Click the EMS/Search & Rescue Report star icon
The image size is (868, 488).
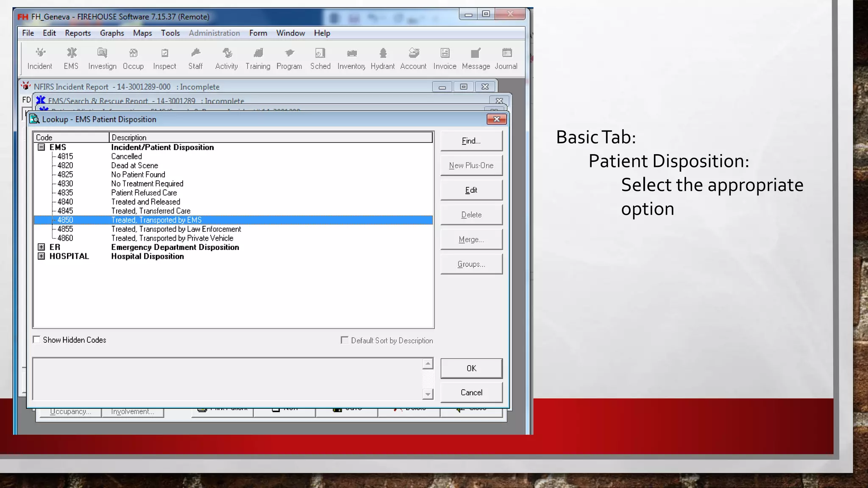[41, 100]
